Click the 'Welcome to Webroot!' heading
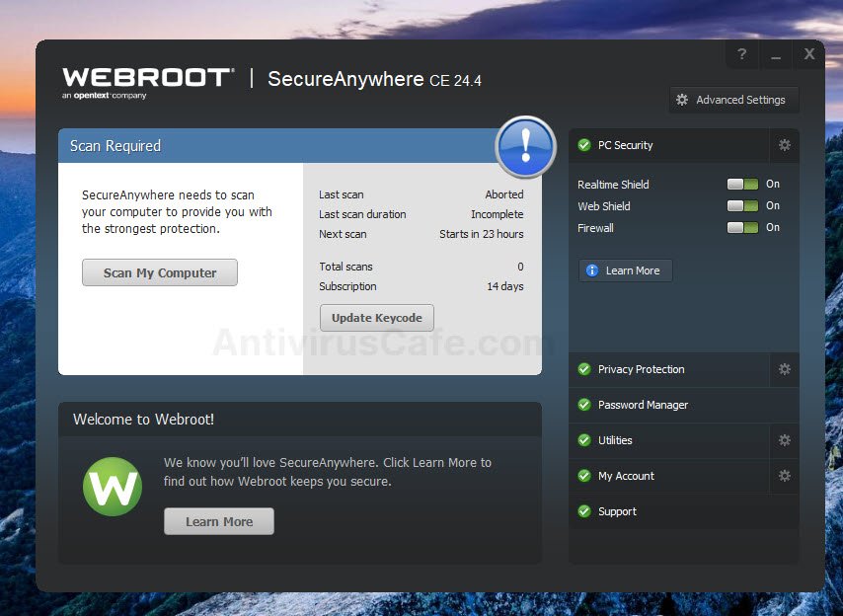This screenshot has height=616, width=843. coord(143,420)
